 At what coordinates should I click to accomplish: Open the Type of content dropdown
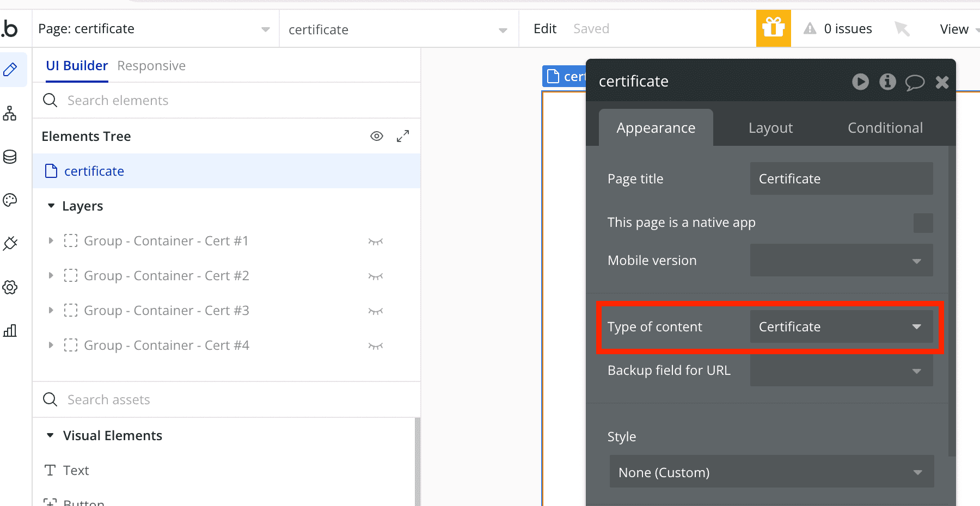pyautogui.click(x=841, y=326)
